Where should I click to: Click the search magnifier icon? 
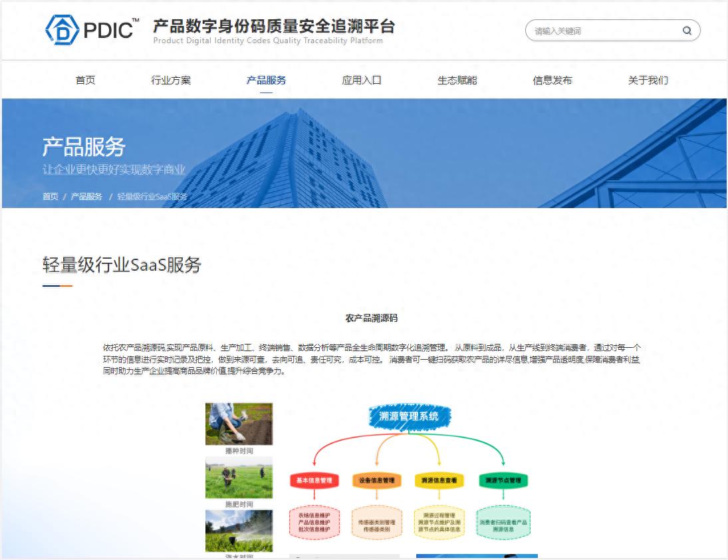687,31
